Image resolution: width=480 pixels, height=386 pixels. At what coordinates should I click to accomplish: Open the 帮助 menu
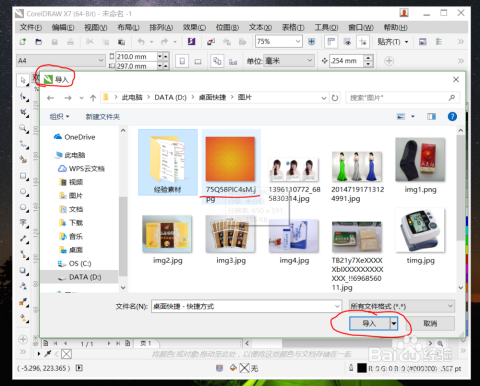(395, 27)
